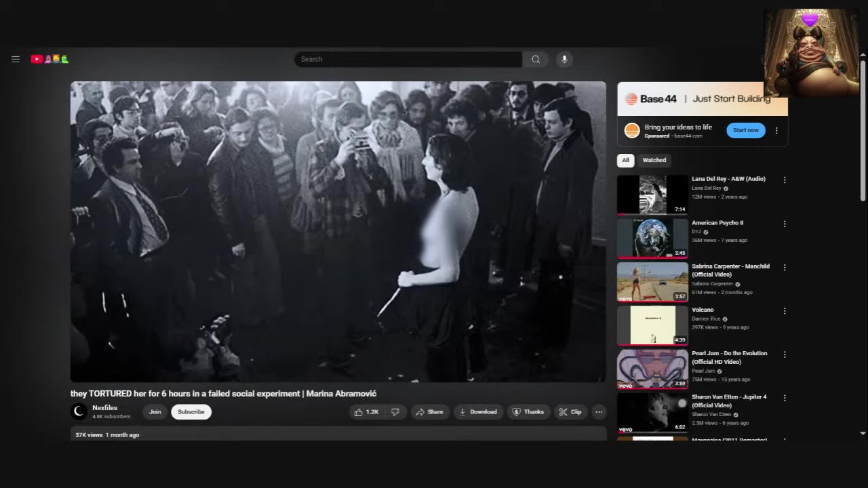Start voice search with microphone icon
The height and width of the screenshot is (488, 868).
click(564, 59)
